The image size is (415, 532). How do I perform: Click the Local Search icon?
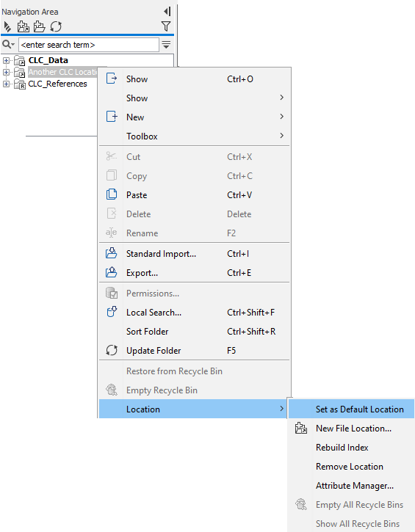pyautogui.click(x=112, y=312)
